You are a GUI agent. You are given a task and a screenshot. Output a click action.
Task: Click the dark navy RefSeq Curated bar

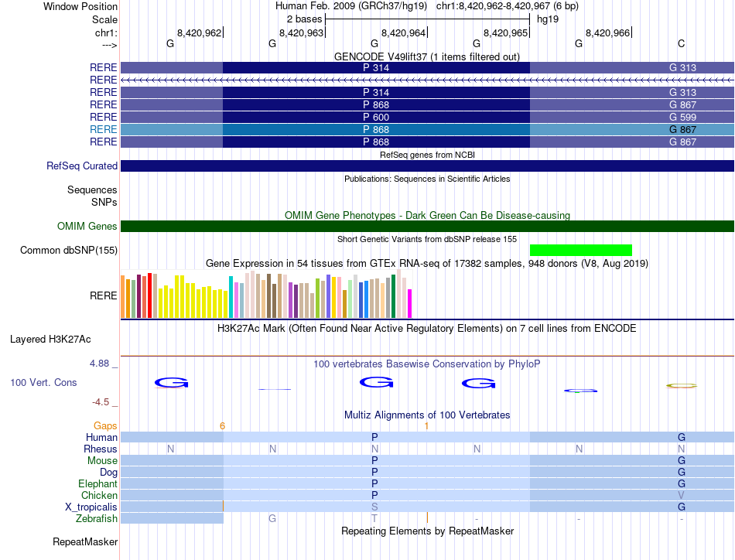click(427, 166)
